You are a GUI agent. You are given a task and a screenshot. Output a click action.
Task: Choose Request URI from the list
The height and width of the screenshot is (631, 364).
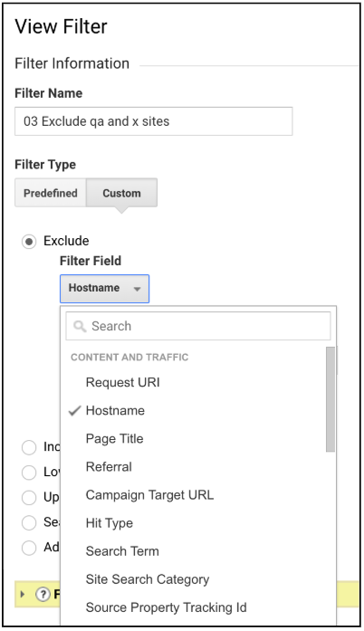point(122,382)
